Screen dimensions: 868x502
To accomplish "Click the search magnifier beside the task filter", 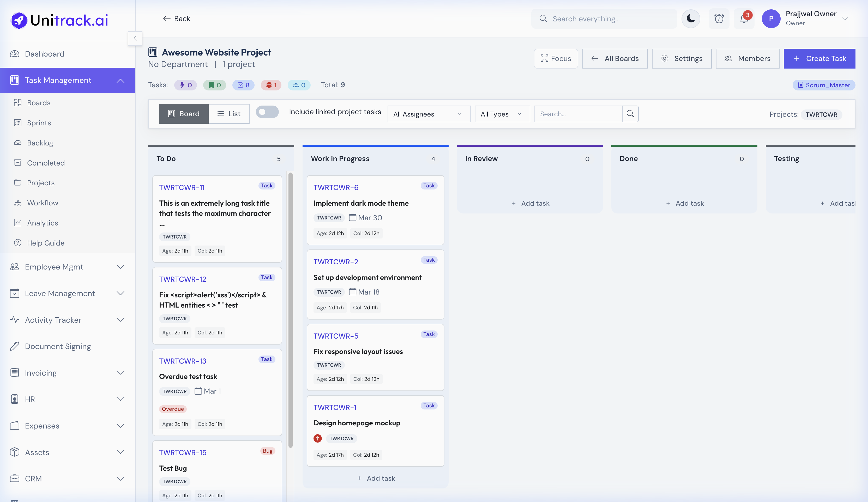I will coord(630,114).
